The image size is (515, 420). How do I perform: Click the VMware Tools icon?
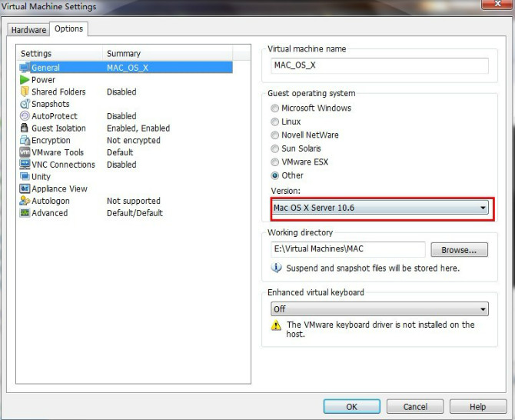(x=25, y=152)
